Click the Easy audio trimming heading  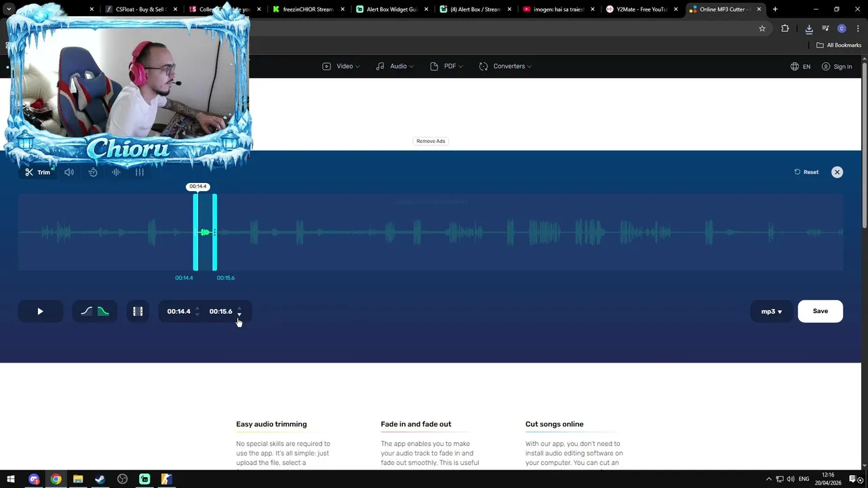271,424
